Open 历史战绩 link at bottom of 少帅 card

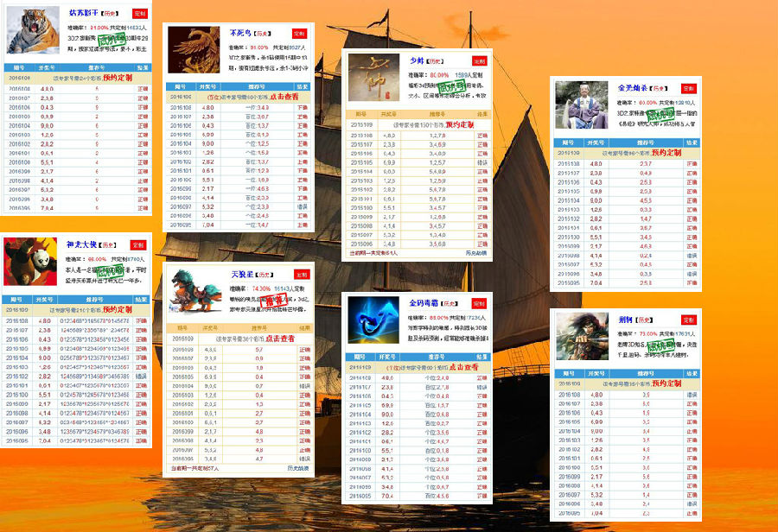click(477, 253)
